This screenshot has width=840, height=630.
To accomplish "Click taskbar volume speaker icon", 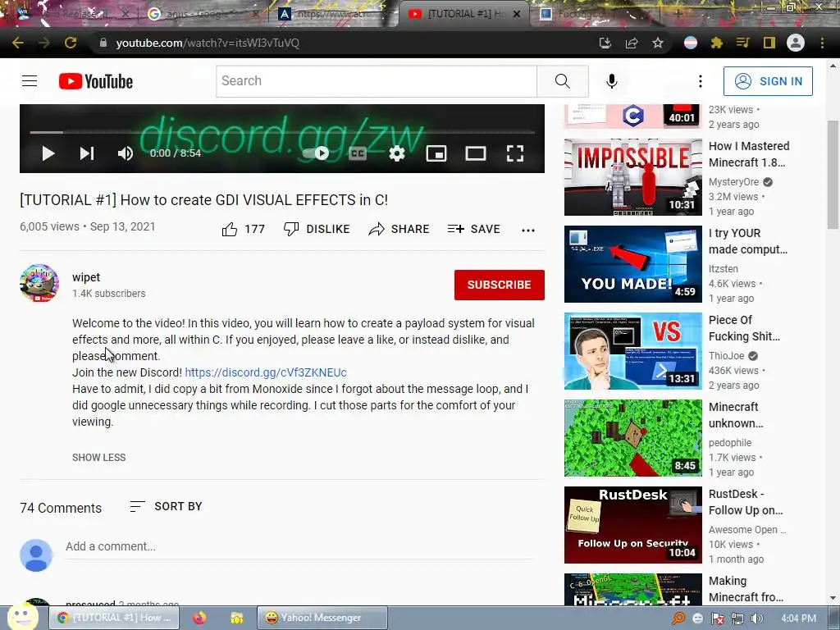I will tap(756, 619).
